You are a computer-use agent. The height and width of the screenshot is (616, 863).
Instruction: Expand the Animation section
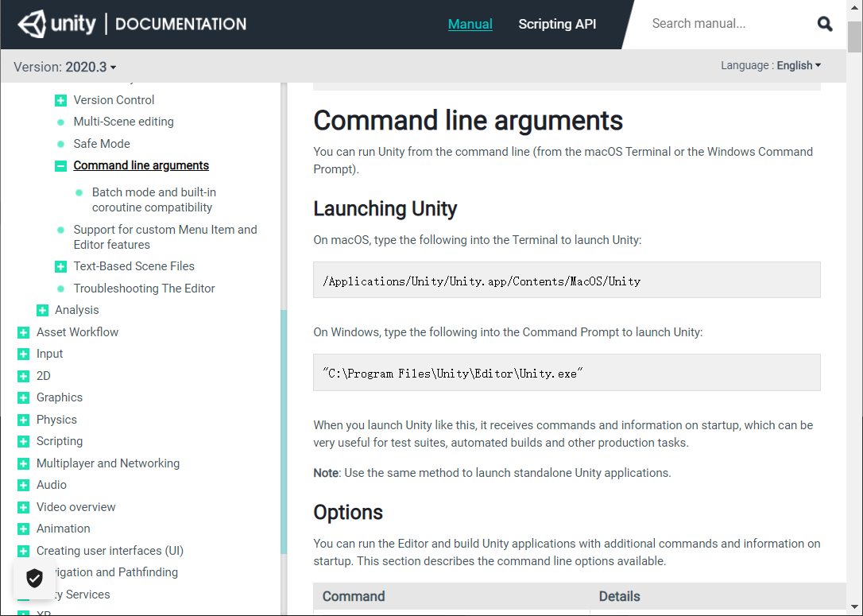[x=23, y=529]
